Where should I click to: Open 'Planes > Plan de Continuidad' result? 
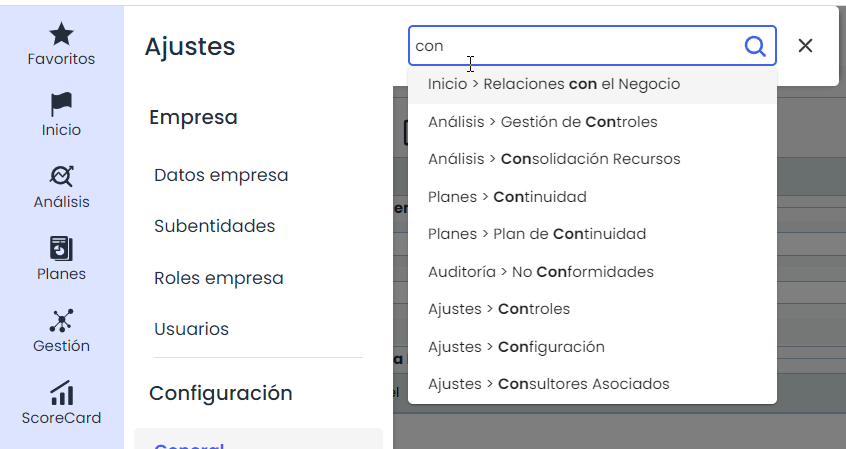(536, 234)
